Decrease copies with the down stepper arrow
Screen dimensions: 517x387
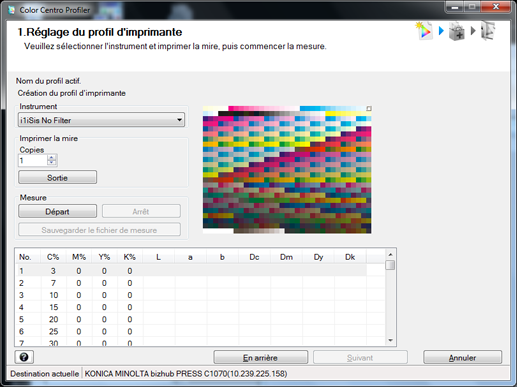point(52,163)
